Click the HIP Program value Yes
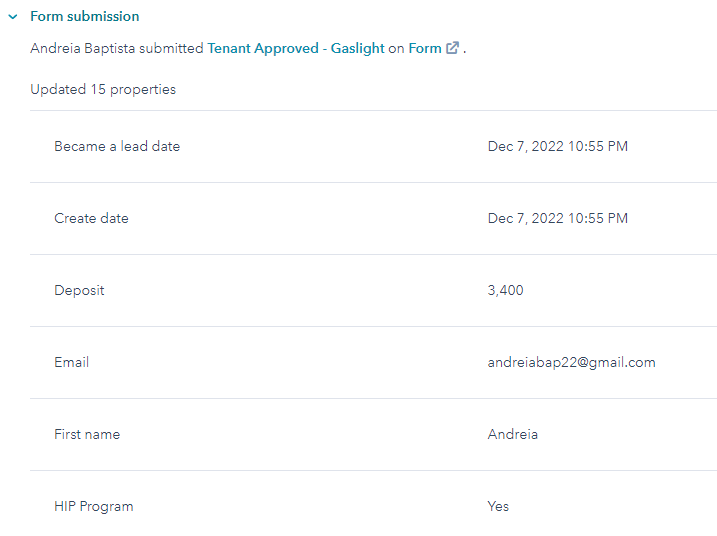Viewport: 717px width, 536px height. [x=498, y=506]
